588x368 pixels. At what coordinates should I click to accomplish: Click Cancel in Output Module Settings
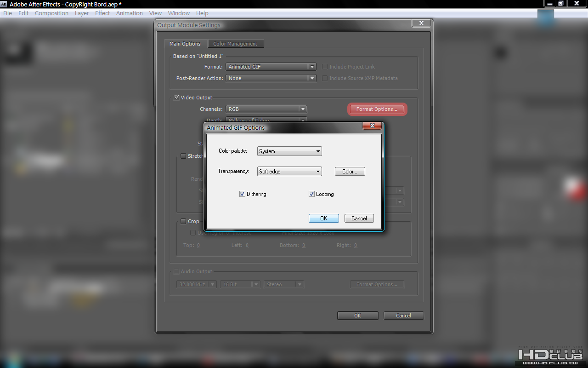(403, 316)
